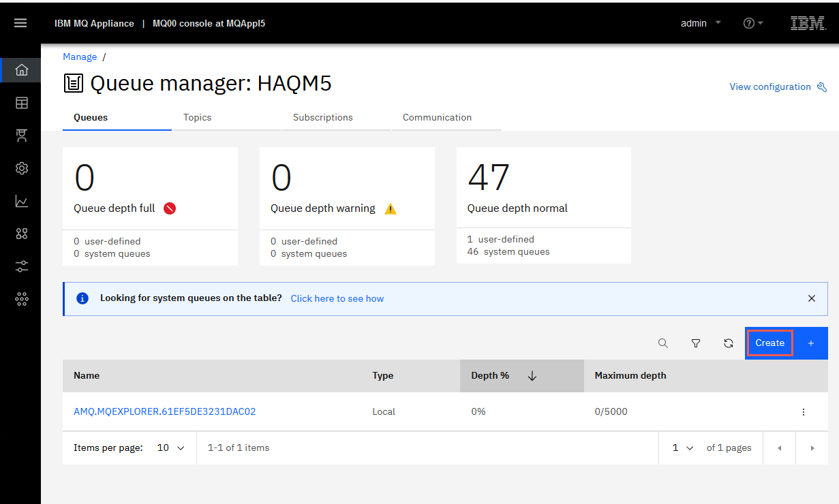Open queue AMQ.MQEXPLORER.61EF5DE3231DAC02
The image size is (839, 504).
click(x=165, y=412)
